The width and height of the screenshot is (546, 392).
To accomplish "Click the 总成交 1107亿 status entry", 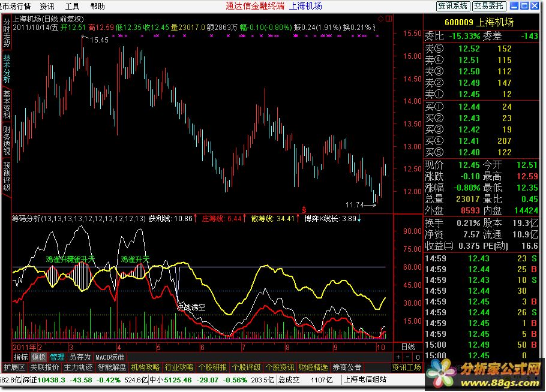I will (305, 380).
